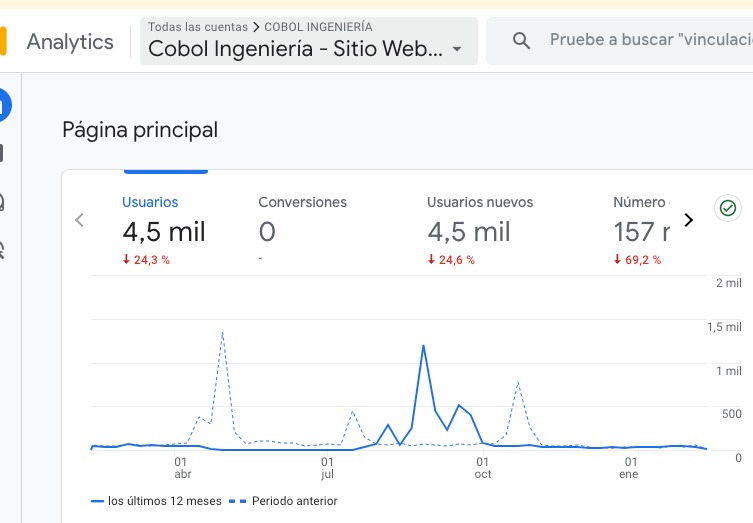Select the Usuarios nuevos metric tab
753x523 pixels.
tap(480, 230)
